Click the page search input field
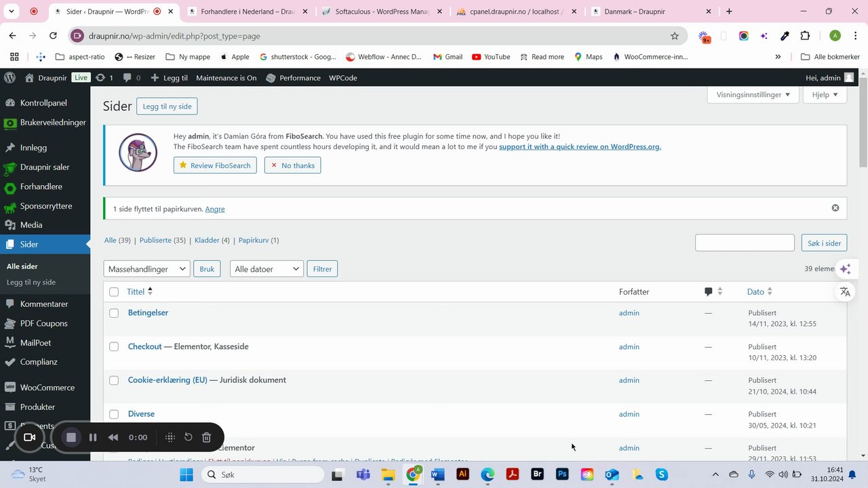Viewport: 868px width, 488px height. (745, 243)
